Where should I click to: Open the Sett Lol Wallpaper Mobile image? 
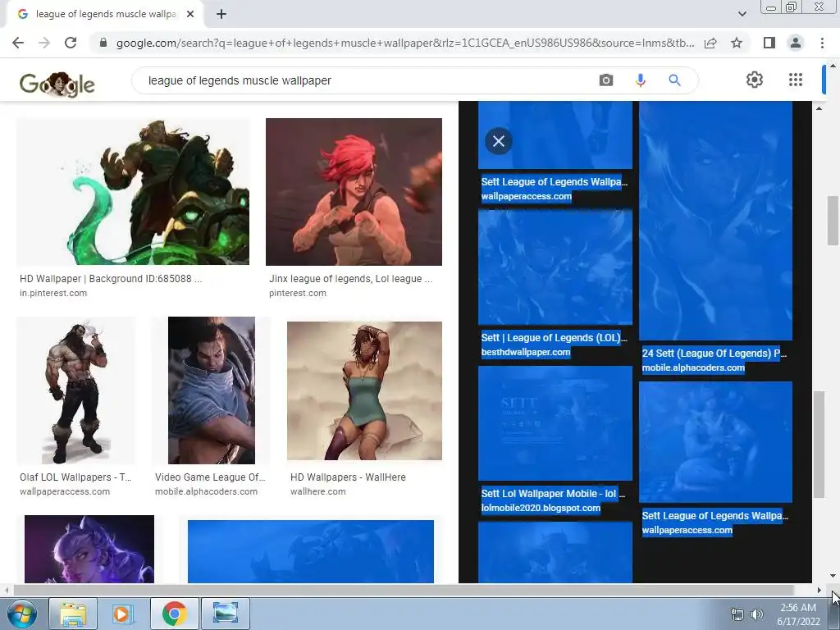coord(555,423)
